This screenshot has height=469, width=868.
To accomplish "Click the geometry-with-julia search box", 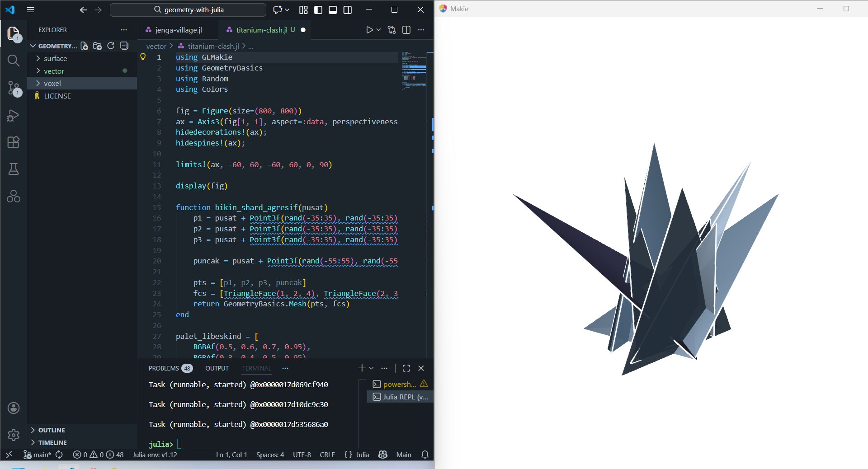I will click(188, 10).
